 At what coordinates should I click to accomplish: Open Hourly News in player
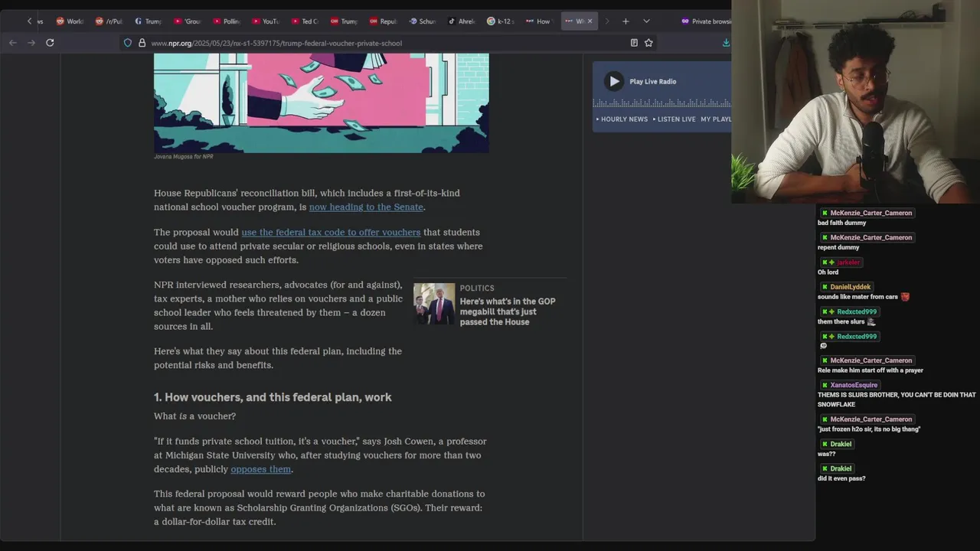pos(622,119)
